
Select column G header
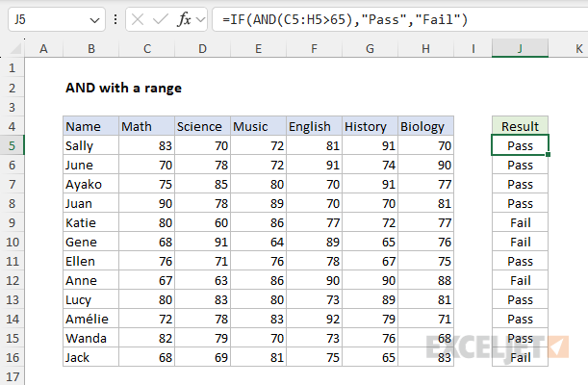[371, 49]
